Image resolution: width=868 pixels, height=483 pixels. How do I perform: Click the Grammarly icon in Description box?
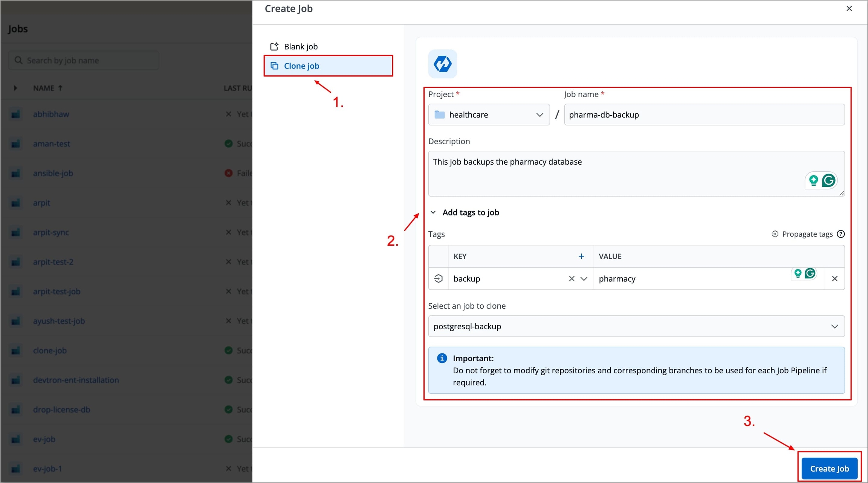(x=829, y=181)
